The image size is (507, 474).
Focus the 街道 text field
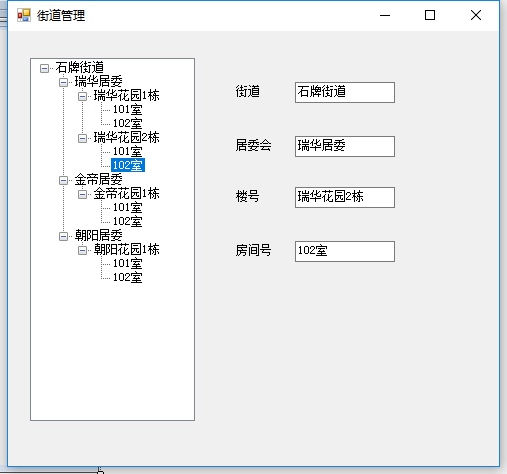coord(345,92)
